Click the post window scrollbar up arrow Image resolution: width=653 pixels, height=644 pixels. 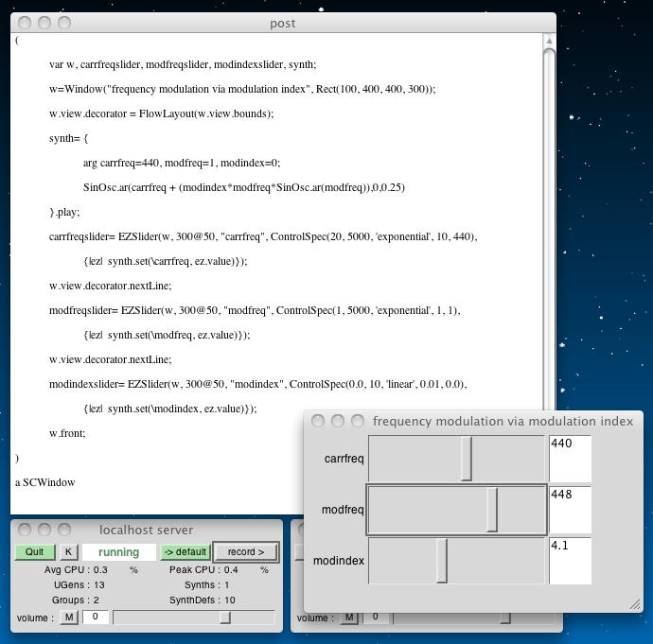(549, 41)
